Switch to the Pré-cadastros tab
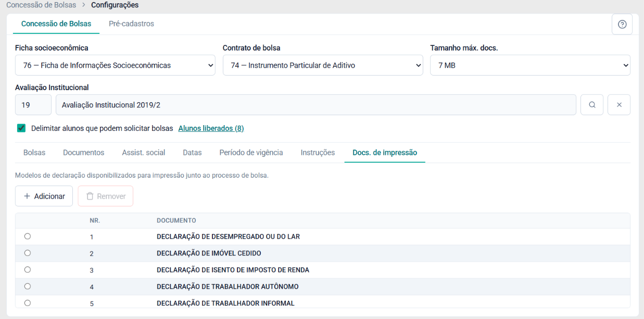The height and width of the screenshot is (319, 644). click(131, 23)
